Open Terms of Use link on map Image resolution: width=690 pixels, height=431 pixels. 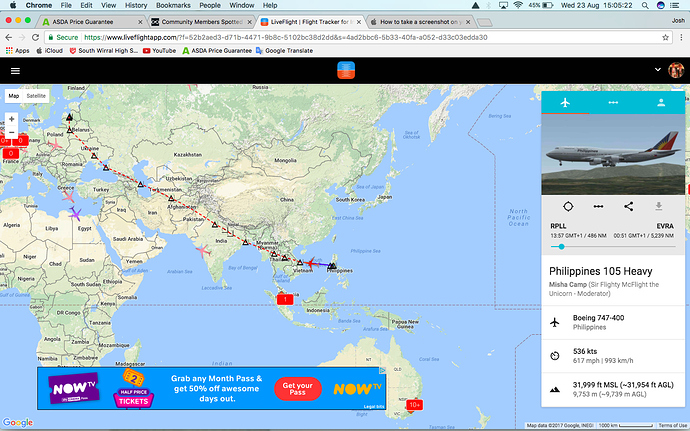click(x=673, y=425)
